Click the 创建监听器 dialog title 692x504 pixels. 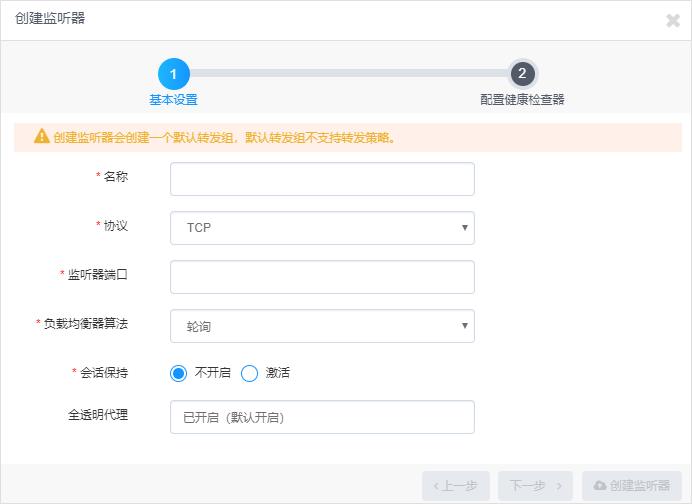pos(50,19)
